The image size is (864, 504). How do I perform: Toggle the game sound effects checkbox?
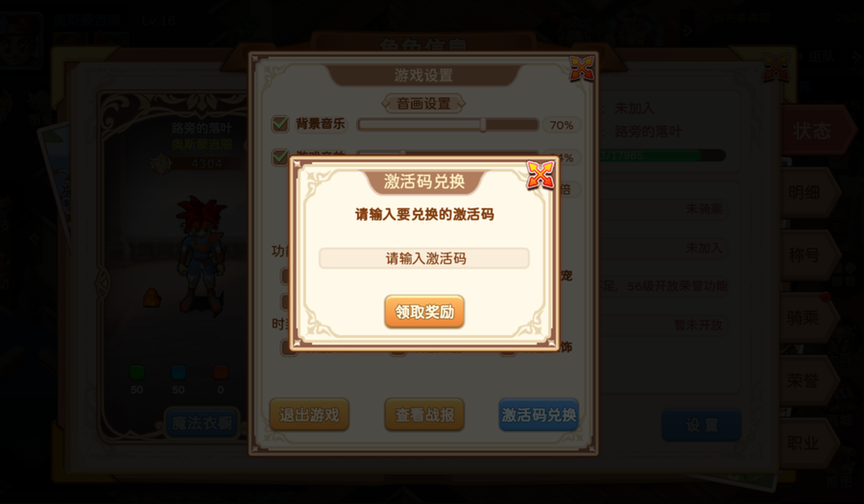(x=280, y=156)
